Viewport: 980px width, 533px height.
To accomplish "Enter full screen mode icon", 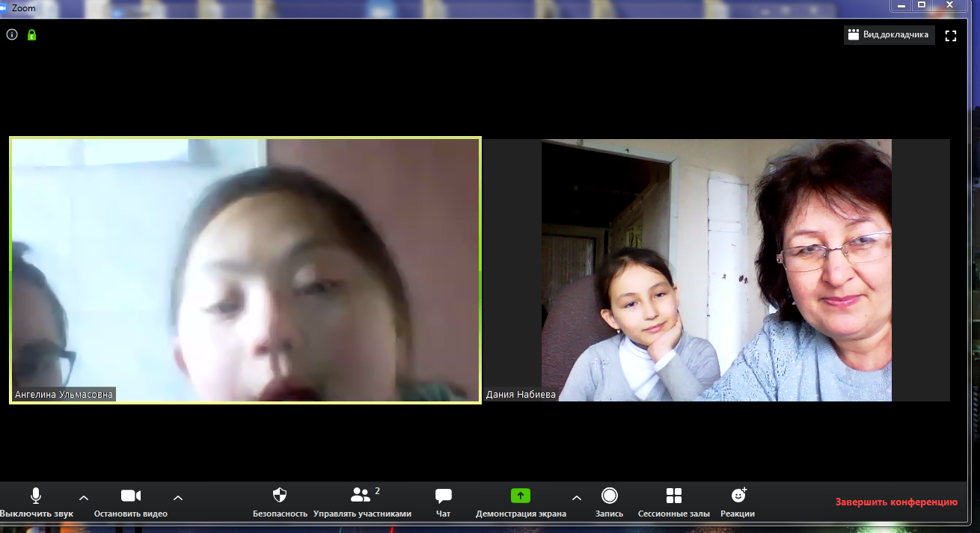I will 951,35.
